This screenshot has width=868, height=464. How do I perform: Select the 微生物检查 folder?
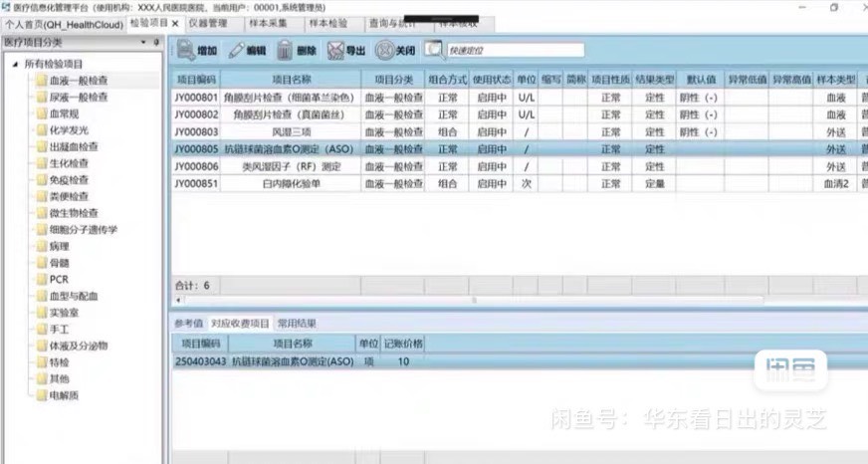coord(67,214)
